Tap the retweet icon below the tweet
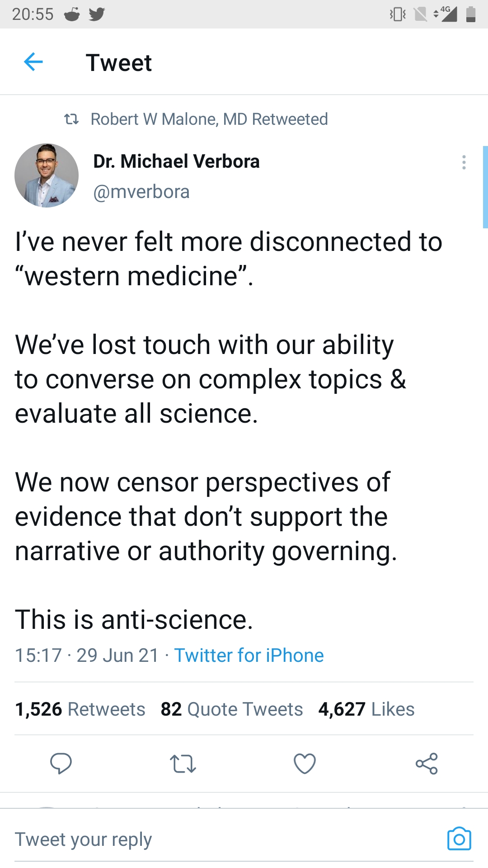Viewport: 488px width, 868px height. [x=183, y=764]
